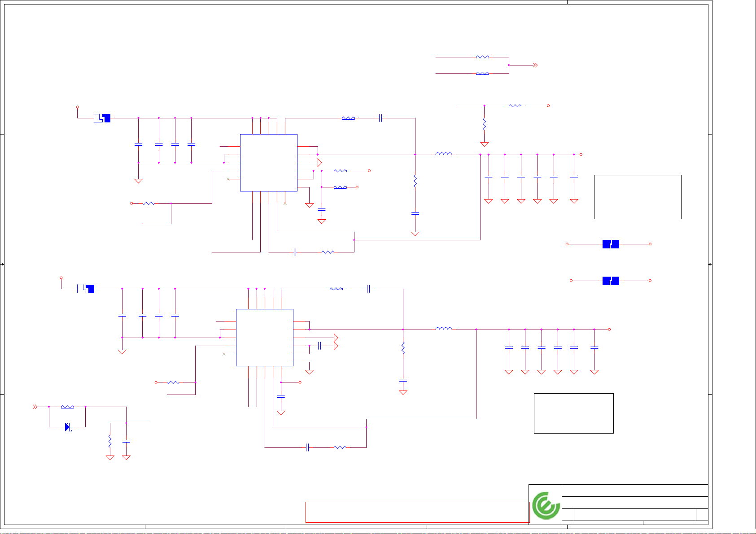Select the lower IC rectangle symbol
The height and width of the screenshot is (534, 756).
264,338
